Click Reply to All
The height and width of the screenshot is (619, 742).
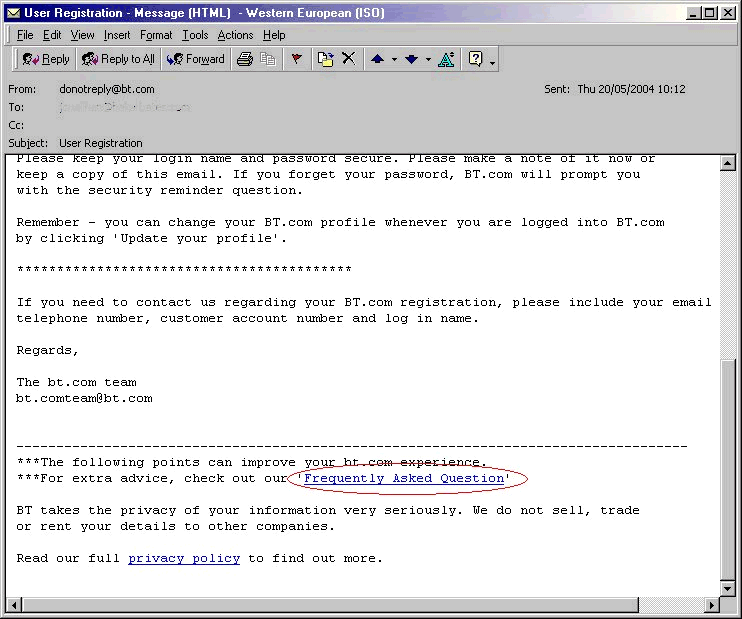pyautogui.click(x=118, y=59)
